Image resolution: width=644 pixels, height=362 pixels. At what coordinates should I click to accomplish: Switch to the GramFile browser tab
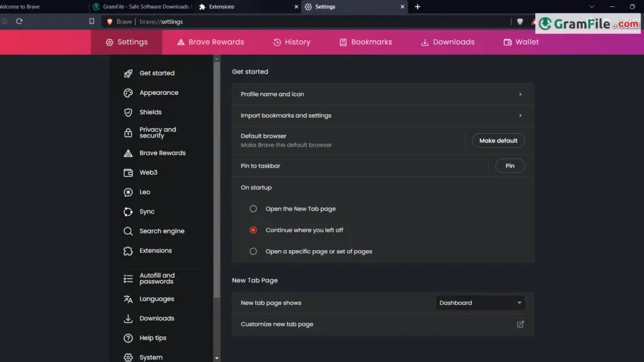click(x=143, y=6)
